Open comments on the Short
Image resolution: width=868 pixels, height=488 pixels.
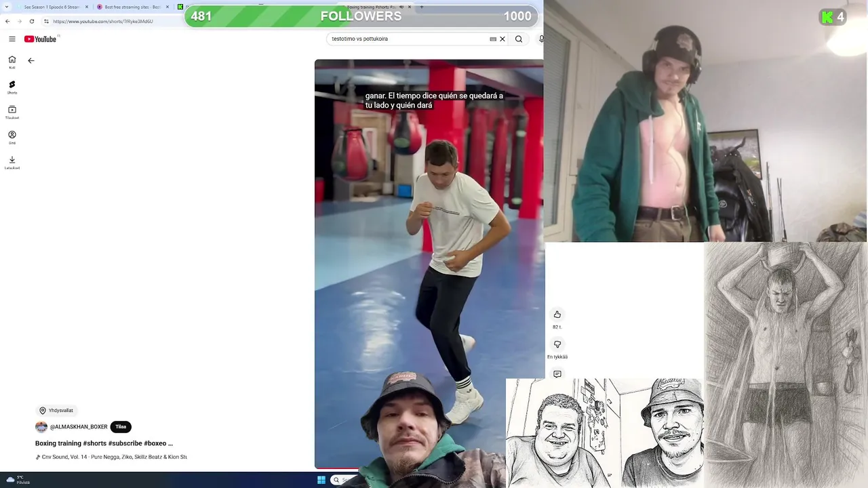pos(557,374)
